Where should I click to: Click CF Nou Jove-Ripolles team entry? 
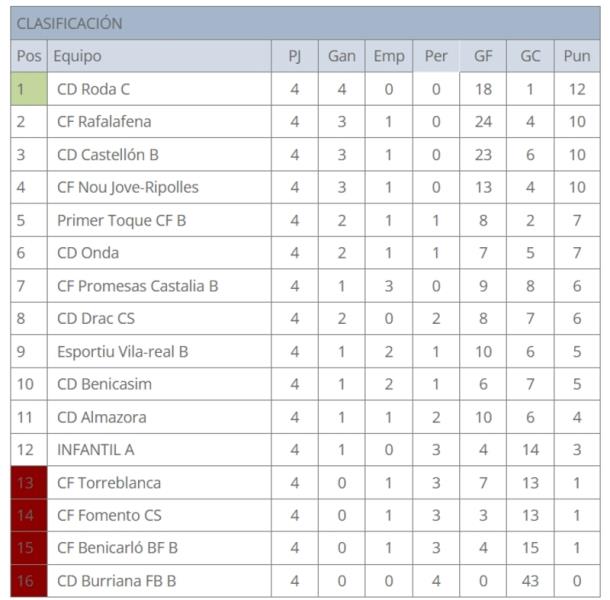coord(128,187)
